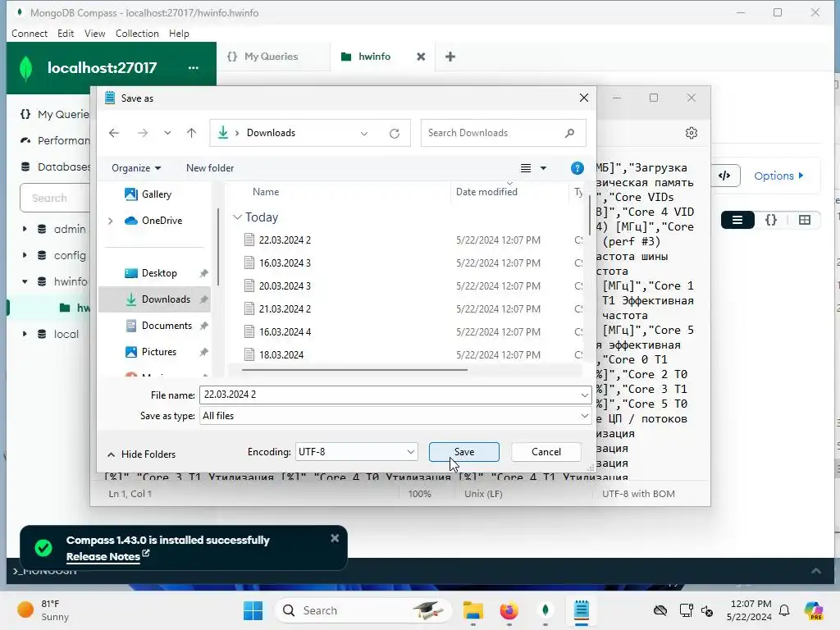Unpin Desktop using its pin icon

(203, 273)
